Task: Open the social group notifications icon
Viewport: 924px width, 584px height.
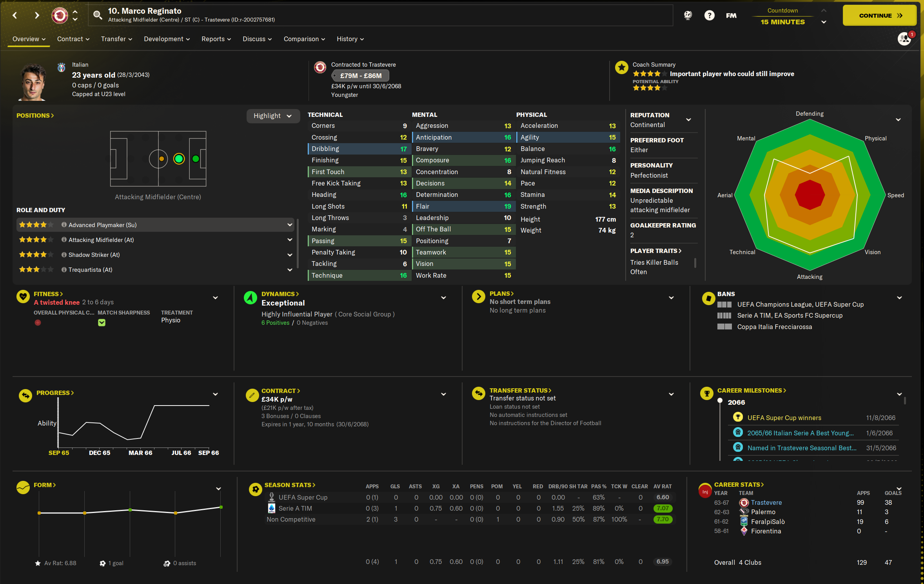Action: coord(904,39)
